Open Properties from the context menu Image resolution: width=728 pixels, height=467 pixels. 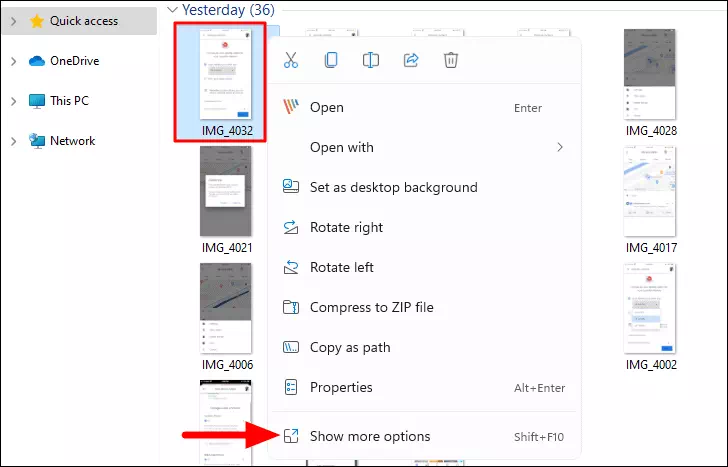pos(423,387)
